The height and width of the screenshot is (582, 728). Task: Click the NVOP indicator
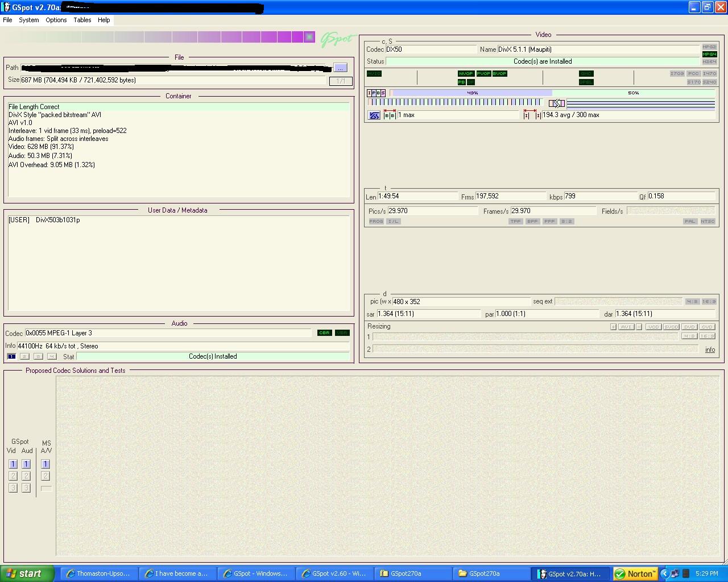(x=466, y=74)
